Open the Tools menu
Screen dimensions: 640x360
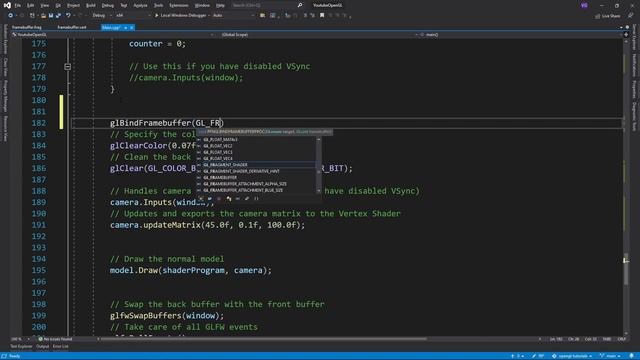tap(158, 5)
